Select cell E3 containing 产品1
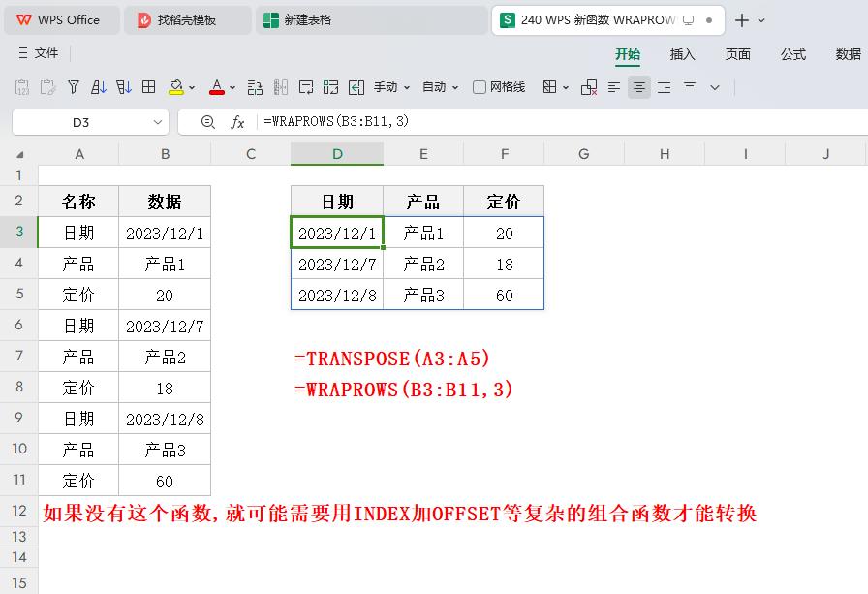868x594 pixels. 423,233
